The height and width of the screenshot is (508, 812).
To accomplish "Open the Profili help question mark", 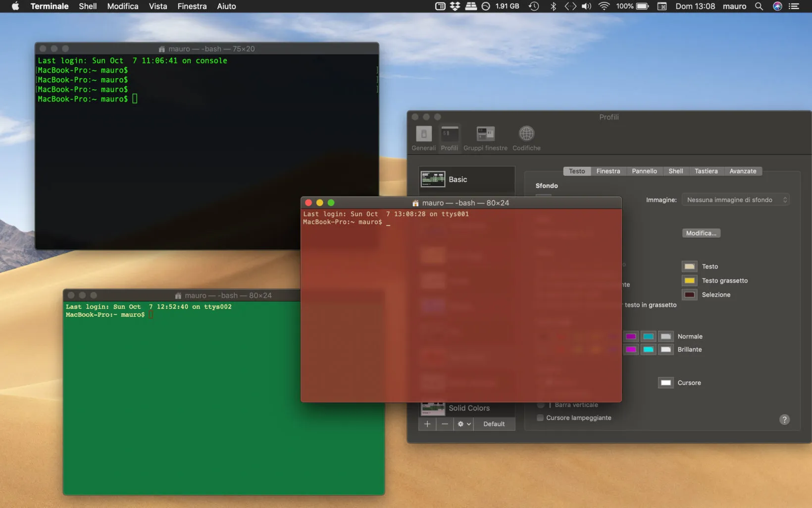I will 784,420.
